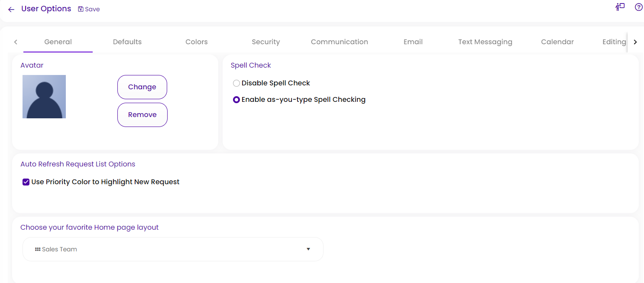Image resolution: width=644 pixels, height=283 pixels.
Task: Toggle Use Priority Color to Highlight checkbox
Action: (26, 182)
